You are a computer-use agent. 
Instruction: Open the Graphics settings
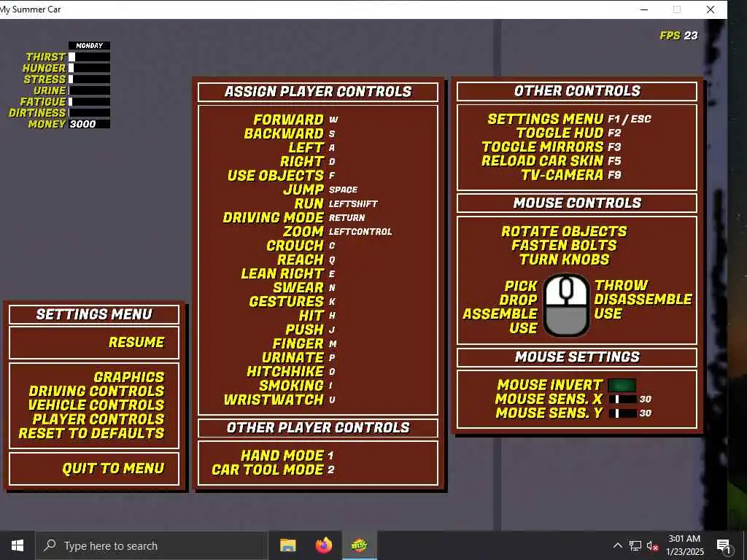(128, 377)
